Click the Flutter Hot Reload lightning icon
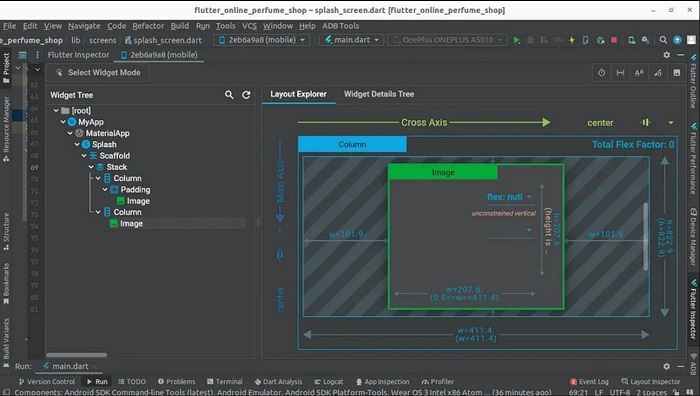Image resolution: width=700 pixels, height=396 pixels. point(571,40)
